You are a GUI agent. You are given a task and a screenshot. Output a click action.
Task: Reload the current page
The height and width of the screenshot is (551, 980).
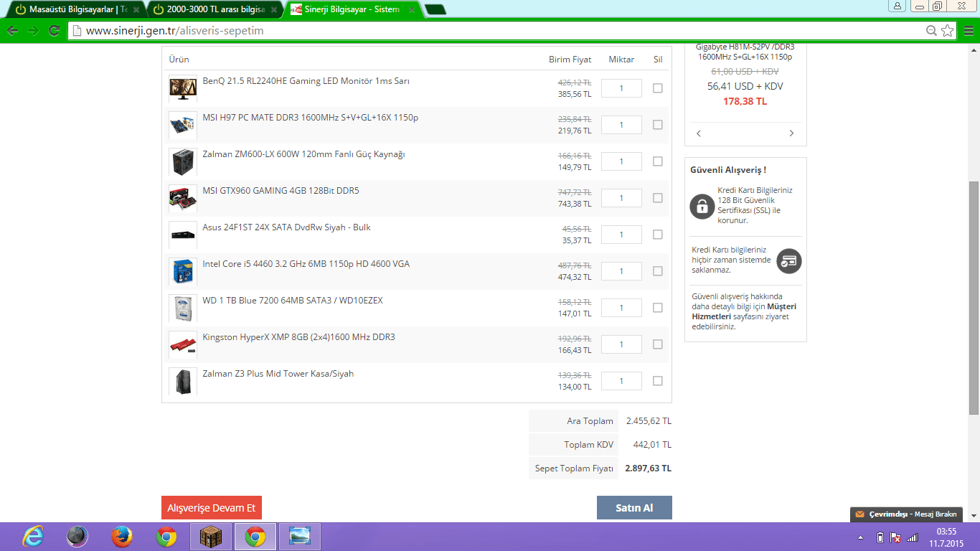tap(54, 31)
